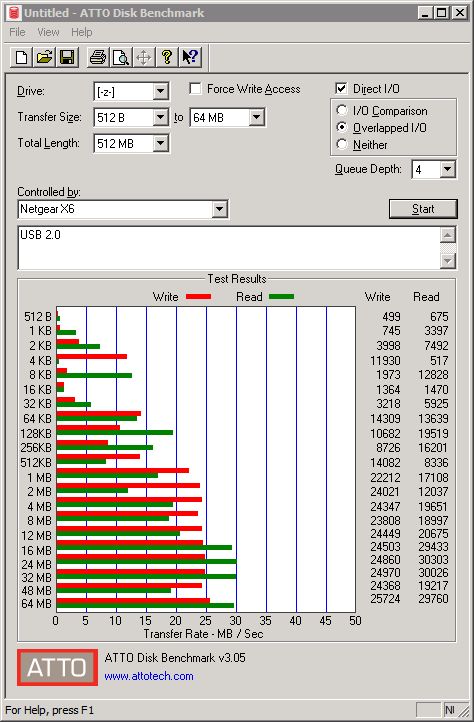This screenshot has width=474, height=722.
Task: Expand the Queue Depth dropdown
Action: point(447,169)
